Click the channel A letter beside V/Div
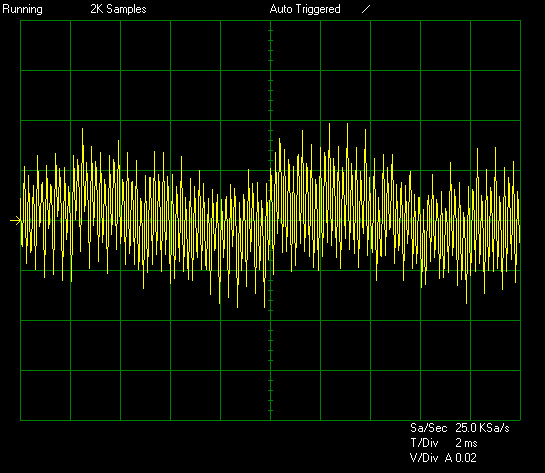545x473 pixels. [448, 458]
